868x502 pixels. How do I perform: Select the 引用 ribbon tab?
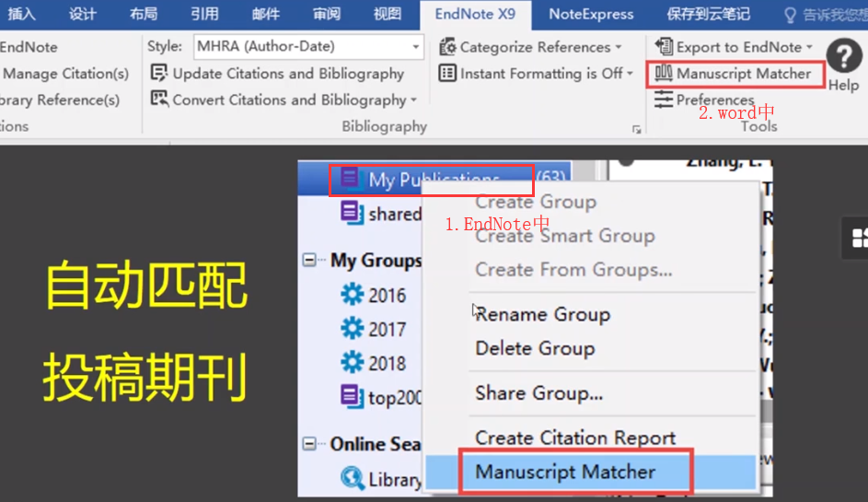pyautogui.click(x=204, y=14)
